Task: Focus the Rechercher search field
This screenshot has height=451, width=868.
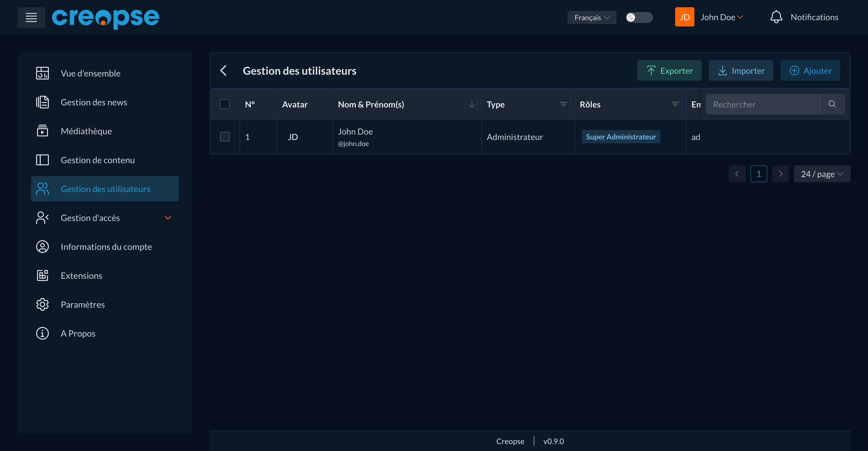Action: pyautogui.click(x=763, y=104)
